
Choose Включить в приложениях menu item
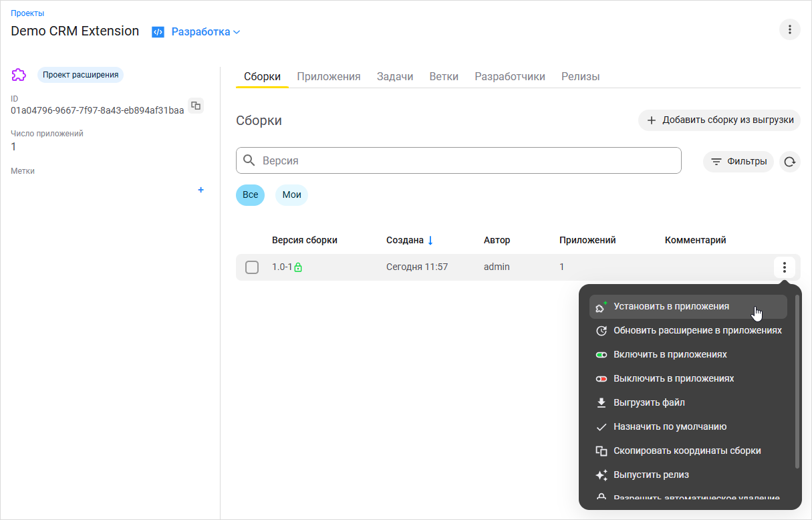pos(688,355)
